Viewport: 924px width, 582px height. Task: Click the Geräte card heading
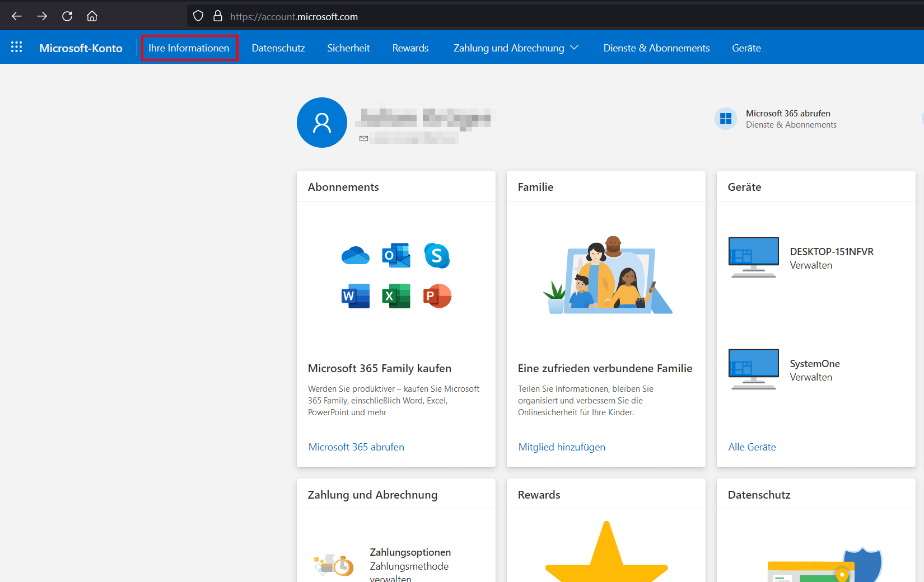point(744,187)
